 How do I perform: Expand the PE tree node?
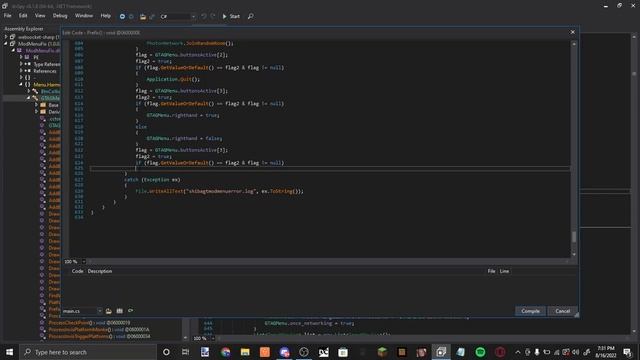point(21,57)
